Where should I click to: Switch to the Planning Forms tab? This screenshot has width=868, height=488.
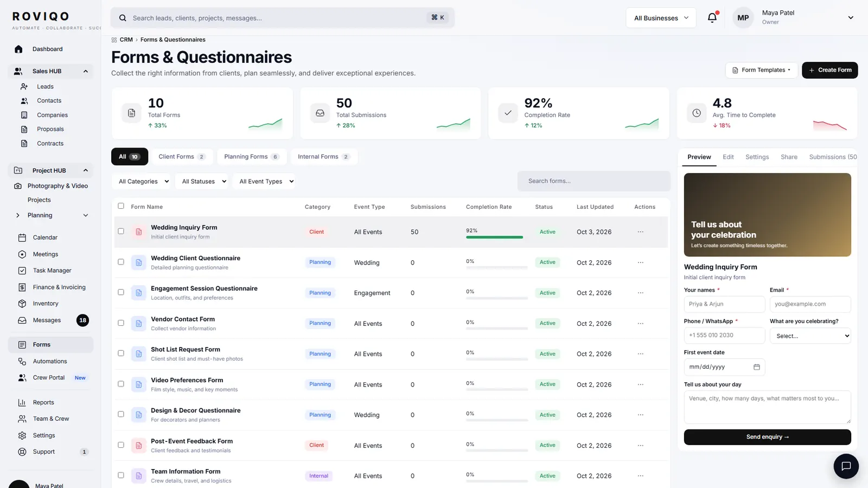tap(251, 157)
